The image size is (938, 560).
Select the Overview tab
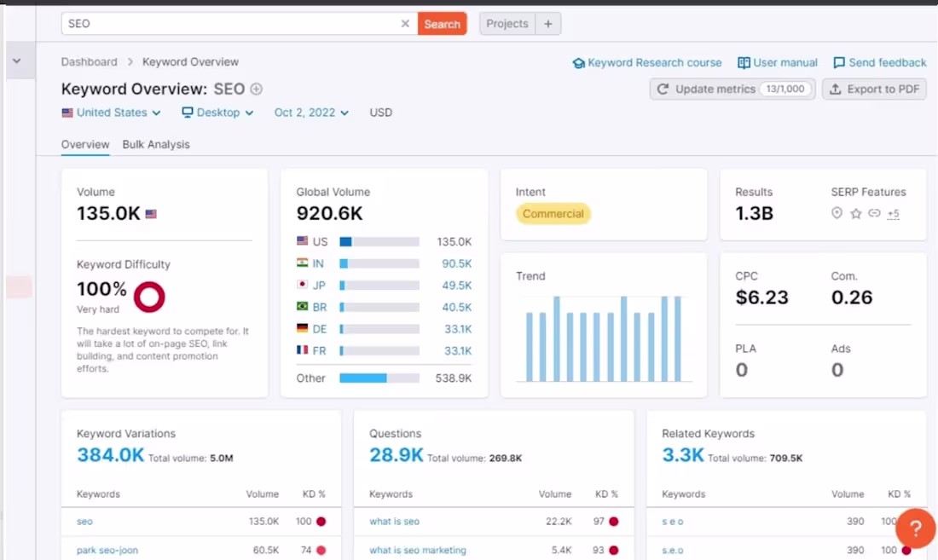(x=85, y=145)
